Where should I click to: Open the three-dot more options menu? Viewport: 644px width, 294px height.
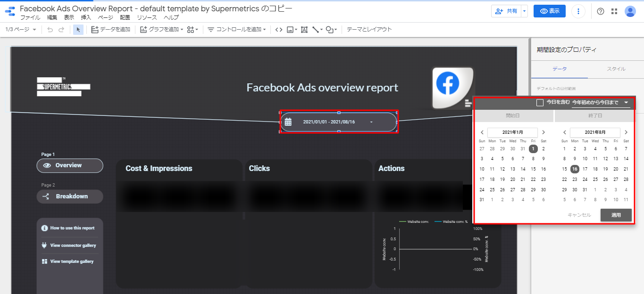coord(578,11)
